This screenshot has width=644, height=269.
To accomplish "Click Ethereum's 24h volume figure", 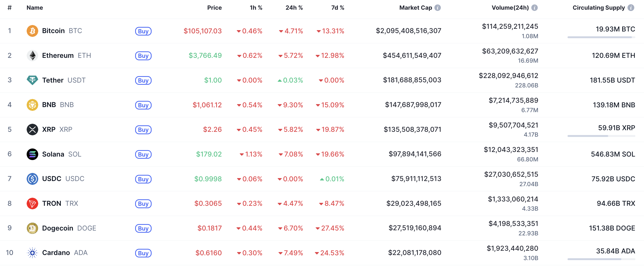I will 510,51.
